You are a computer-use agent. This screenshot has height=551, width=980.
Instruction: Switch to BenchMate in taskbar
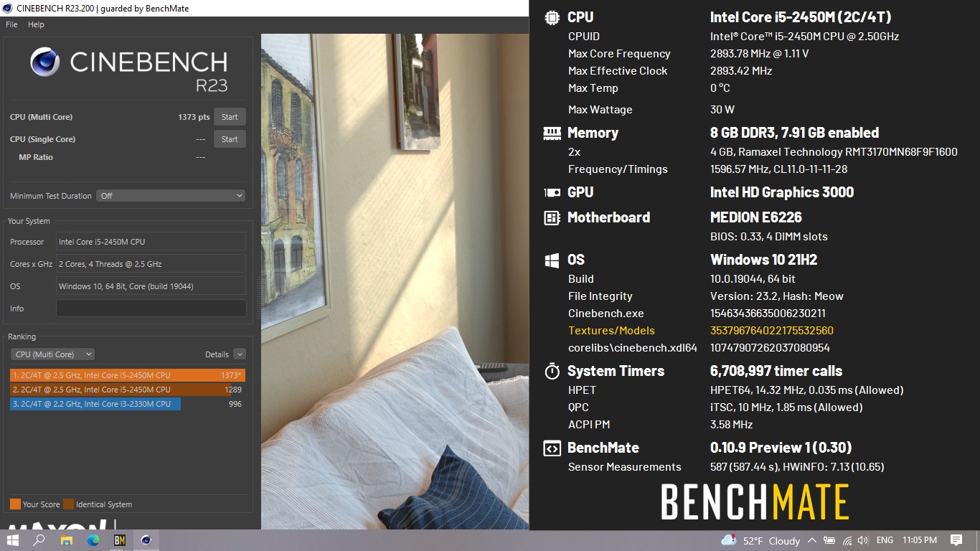coord(120,540)
